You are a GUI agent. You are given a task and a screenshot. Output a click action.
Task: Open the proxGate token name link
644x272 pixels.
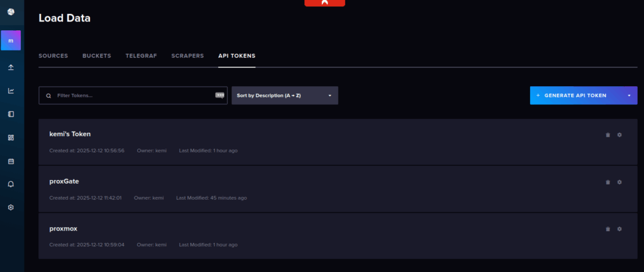point(64,181)
